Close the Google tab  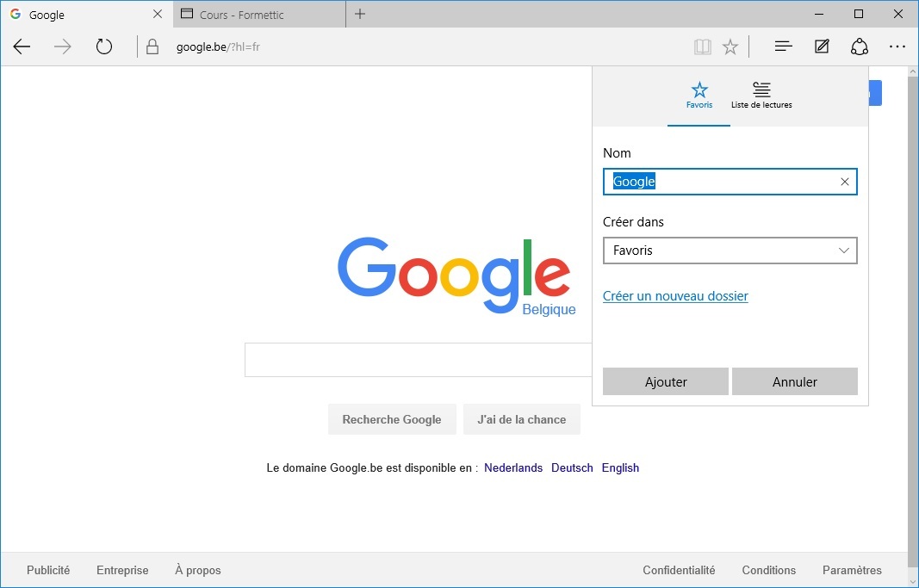[158, 14]
